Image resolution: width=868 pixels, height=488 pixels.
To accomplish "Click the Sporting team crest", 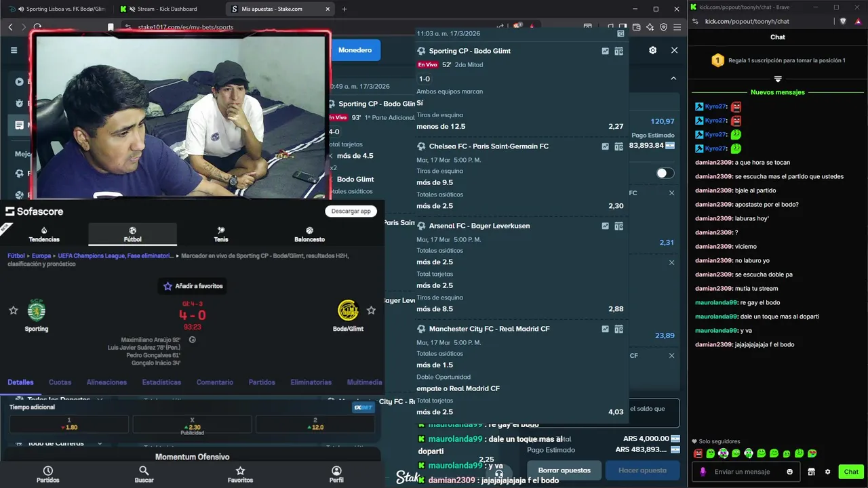I will pyautogui.click(x=36, y=310).
